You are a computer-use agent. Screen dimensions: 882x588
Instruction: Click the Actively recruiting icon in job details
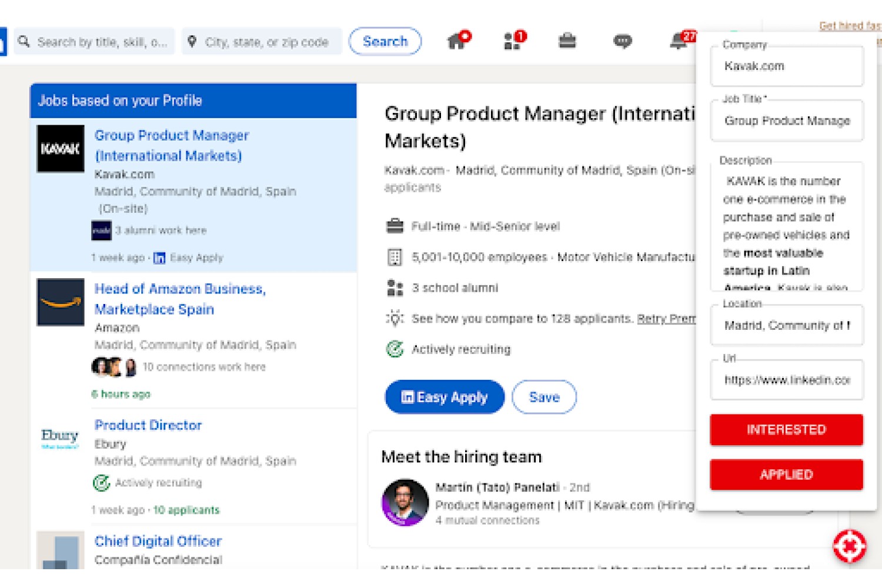coord(395,349)
